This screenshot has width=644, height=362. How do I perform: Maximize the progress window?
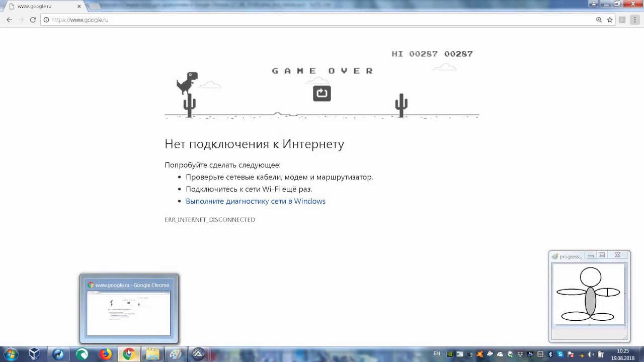[x=602, y=255]
